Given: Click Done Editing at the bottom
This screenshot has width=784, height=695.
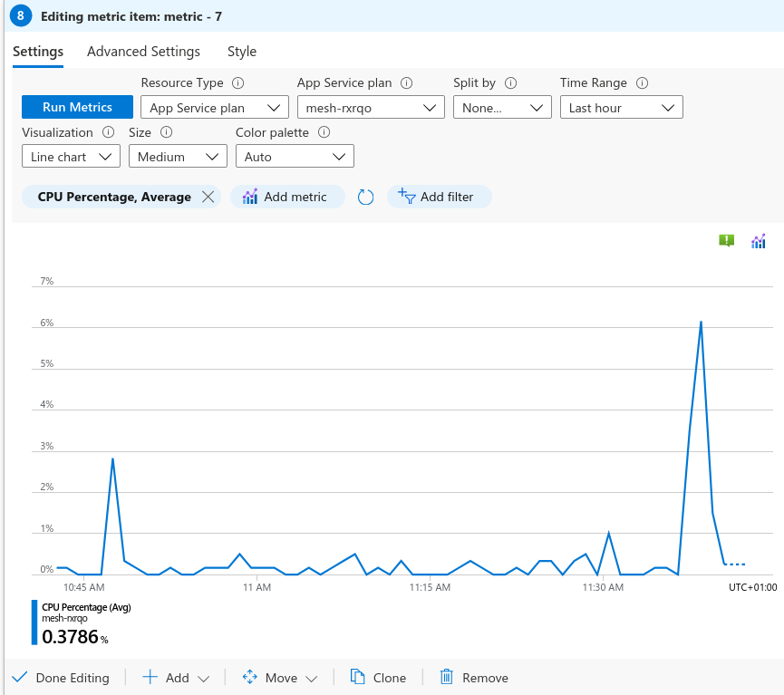Looking at the screenshot, I should click(x=62, y=678).
